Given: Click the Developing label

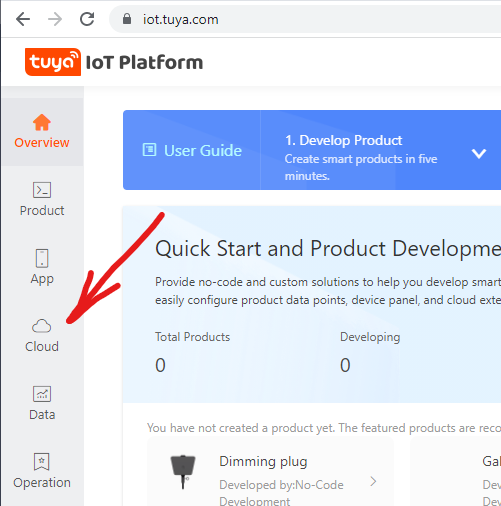Looking at the screenshot, I should (x=370, y=337).
